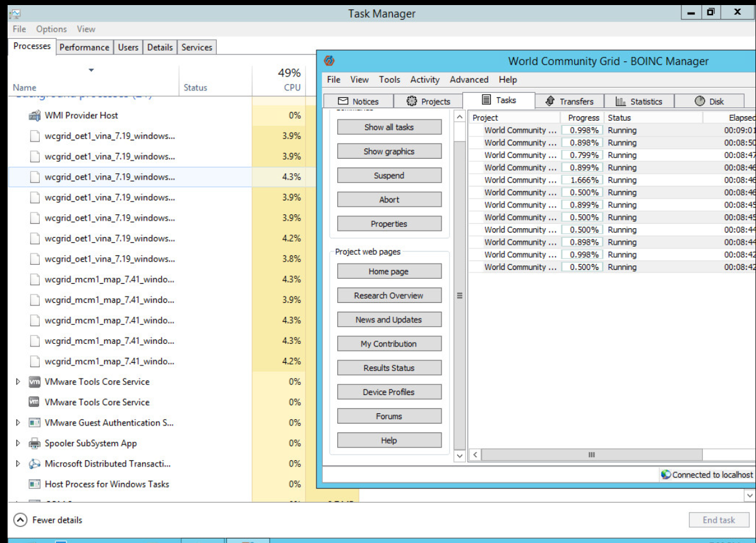Click the Show graphics button
Viewport: 756px width, 543px height.
click(x=389, y=151)
